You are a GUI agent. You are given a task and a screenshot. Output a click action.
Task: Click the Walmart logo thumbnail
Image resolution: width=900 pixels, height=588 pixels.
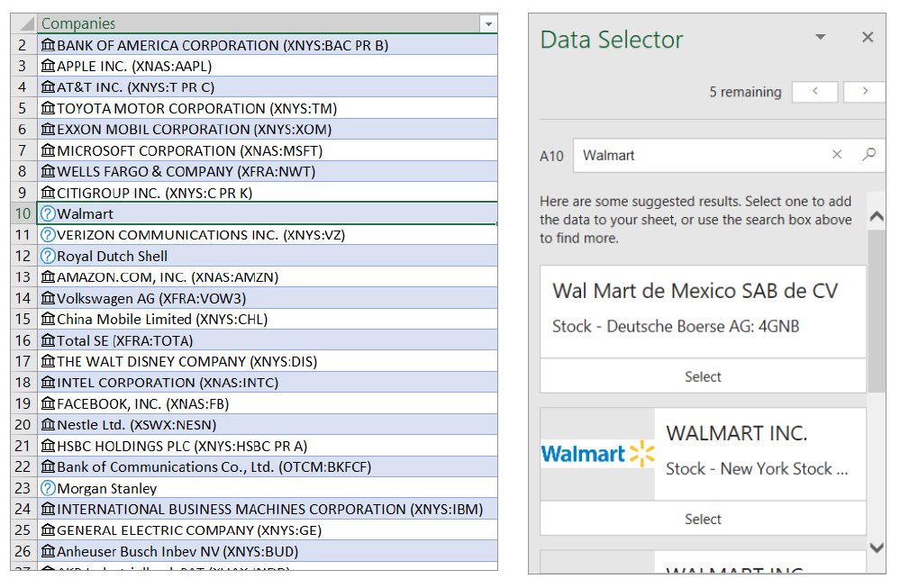[597, 454]
